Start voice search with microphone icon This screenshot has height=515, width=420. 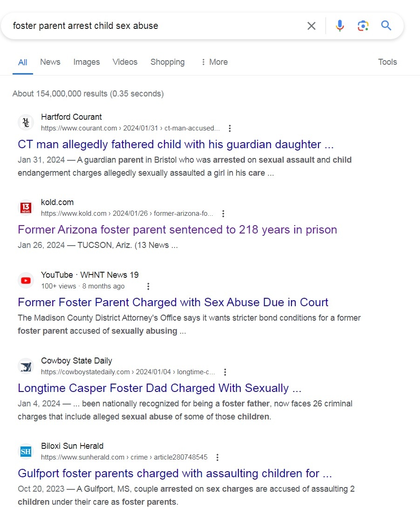[x=340, y=26]
